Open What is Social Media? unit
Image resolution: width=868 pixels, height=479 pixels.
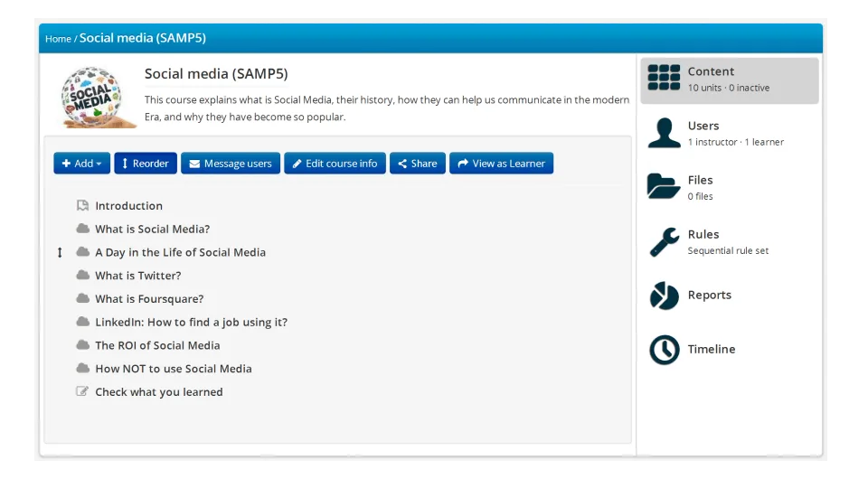[x=152, y=229]
